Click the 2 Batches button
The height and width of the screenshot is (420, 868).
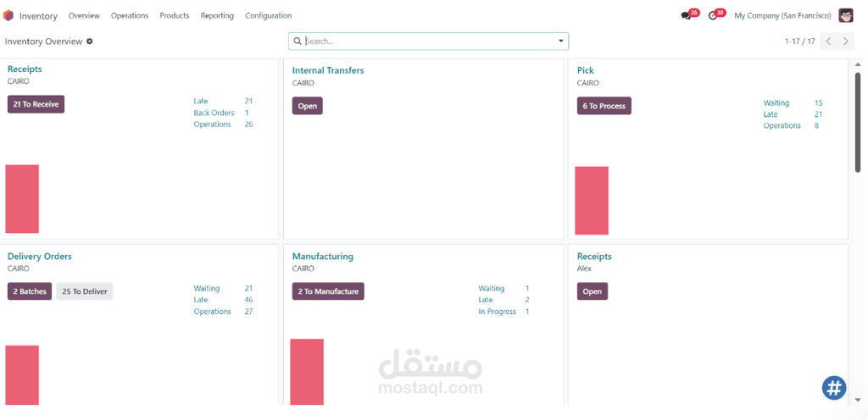[30, 291]
